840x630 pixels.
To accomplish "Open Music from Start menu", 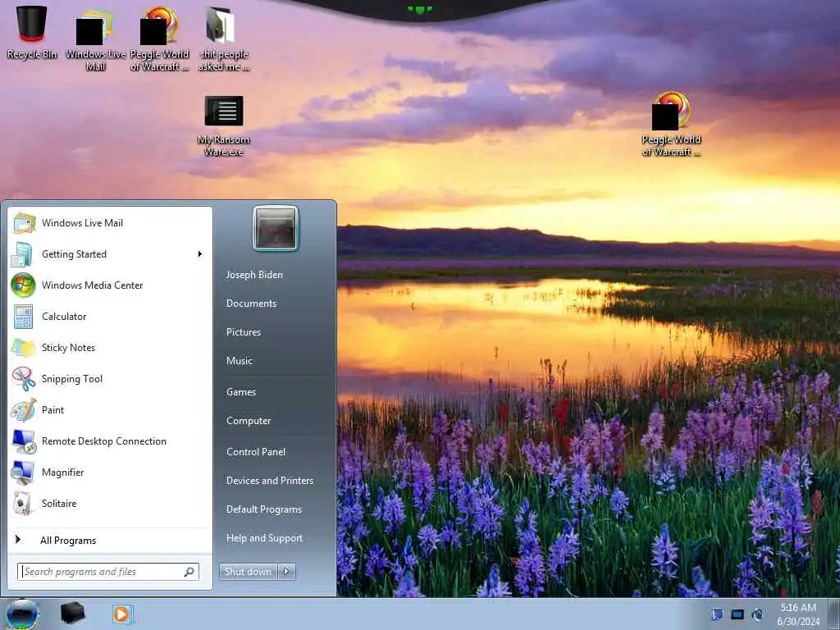I will [240, 361].
